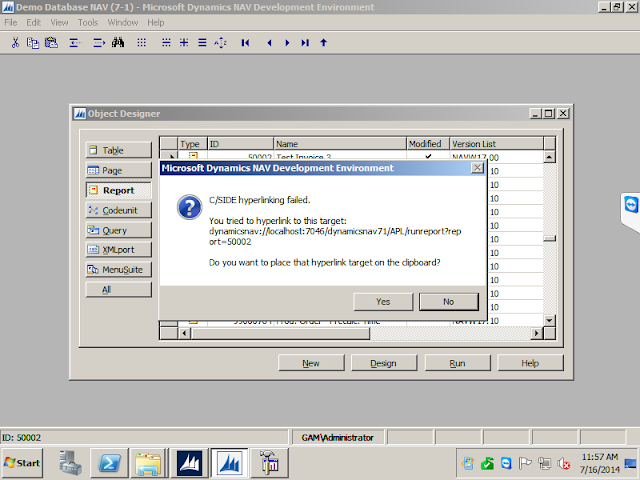640x480 pixels.
Task: Select Codeunit object type
Action: pos(118,210)
